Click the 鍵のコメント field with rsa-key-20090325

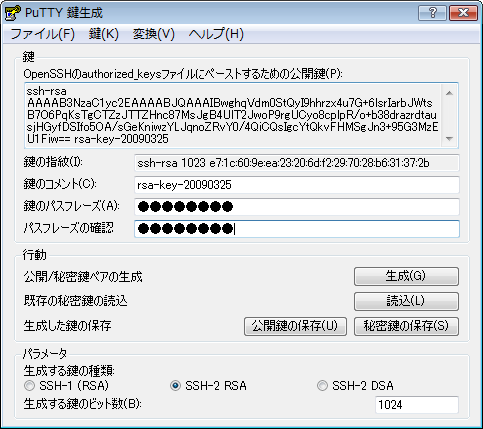[297, 185]
